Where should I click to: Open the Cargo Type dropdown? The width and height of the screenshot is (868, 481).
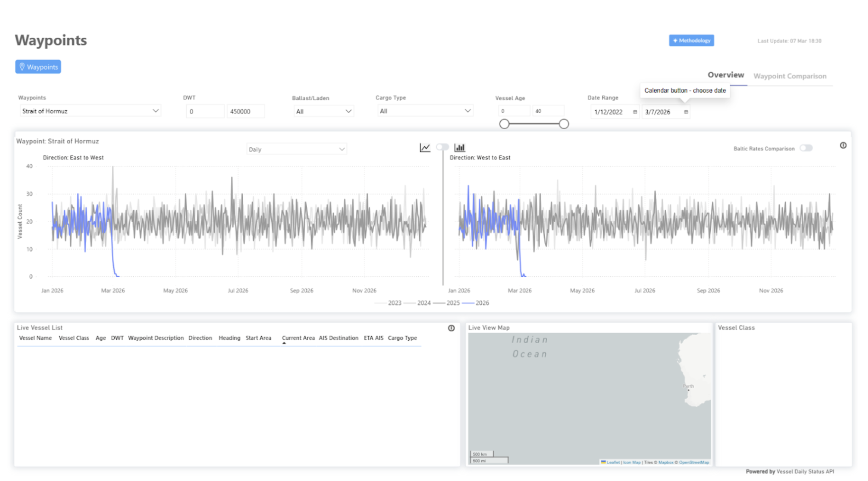tap(425, 111)
